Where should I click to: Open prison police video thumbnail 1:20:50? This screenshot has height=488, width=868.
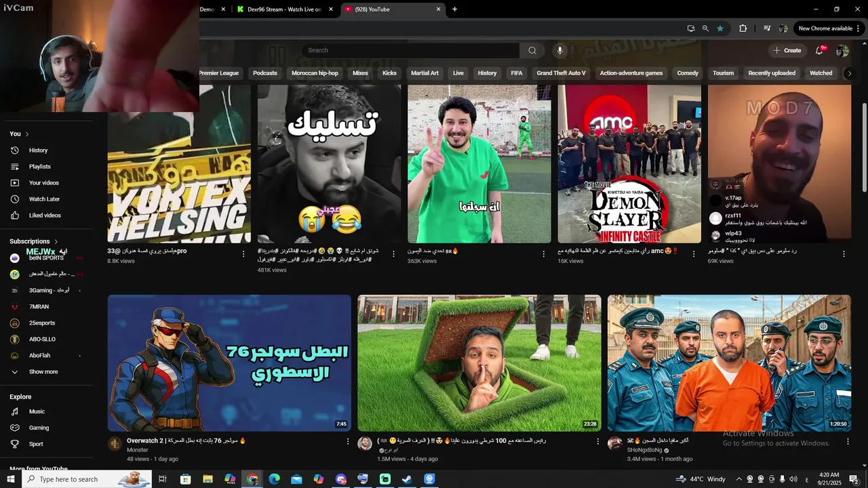tap(729, 363)
